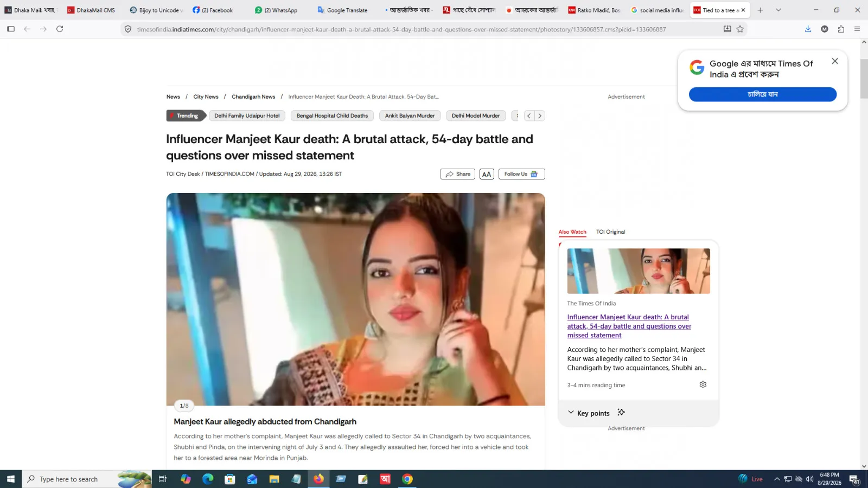This screenshot has height=488, width=868.
Task: Select the TOI Original tab
Action: tap(610, 232)
